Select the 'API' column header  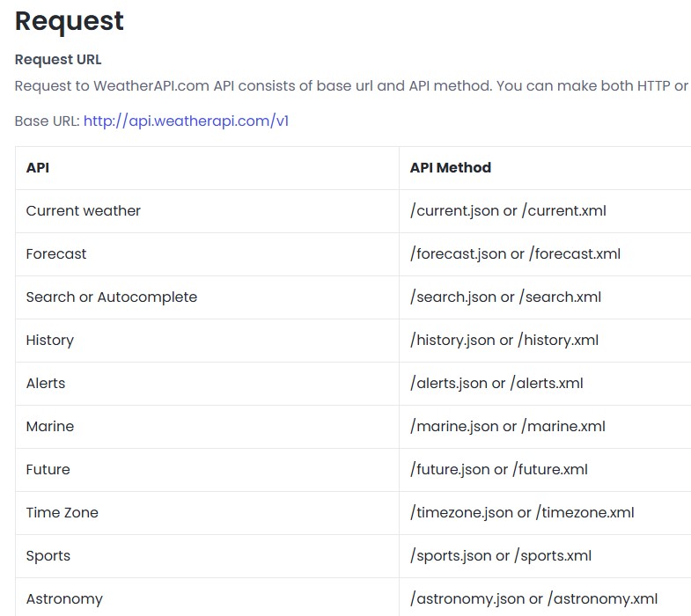207,168
